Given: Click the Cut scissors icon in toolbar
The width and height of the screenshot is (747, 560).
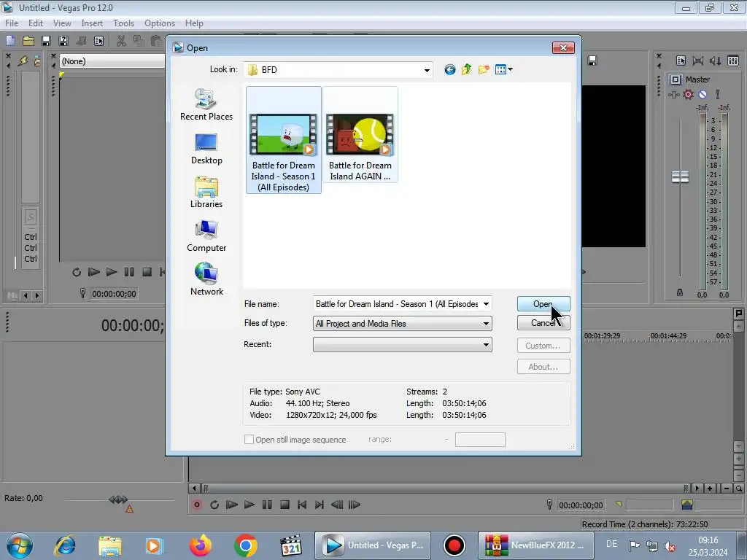Looking at the screenshot, I should tap(122, 42).
